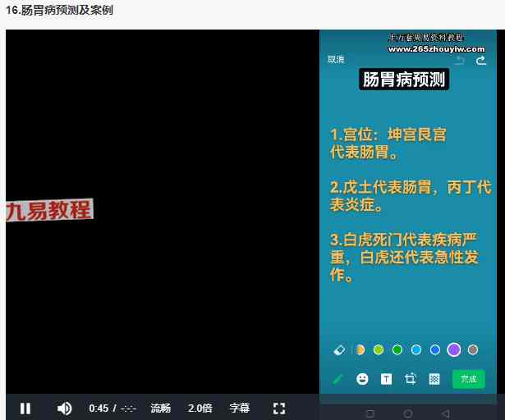
Task: Select the crop and rotate tool
Action: point(411,379)
